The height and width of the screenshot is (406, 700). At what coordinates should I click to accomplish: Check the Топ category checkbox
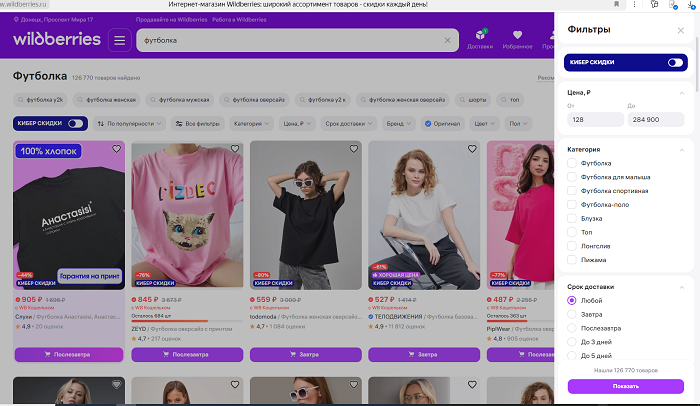[x=571, y=232]
